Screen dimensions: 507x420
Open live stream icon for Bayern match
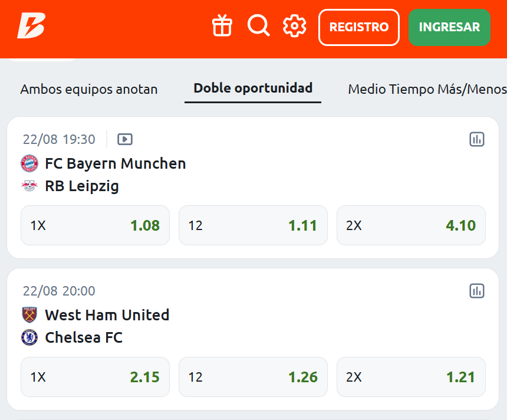pyautogui.click(x=125, y=139)
